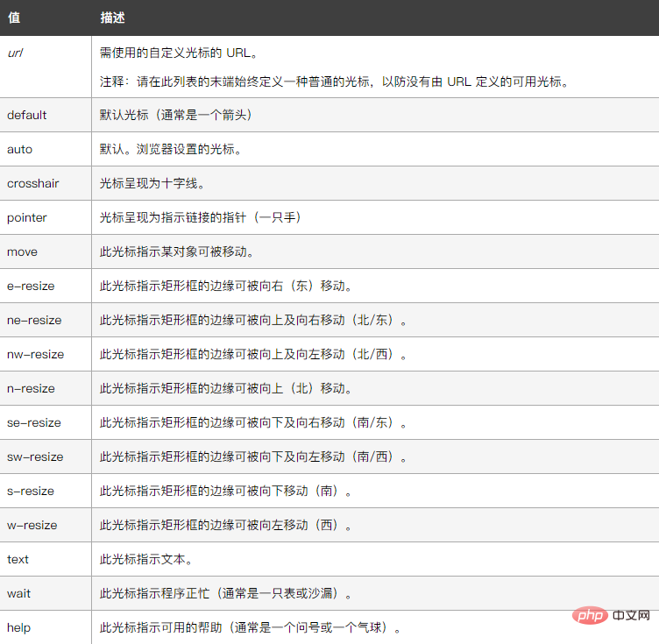Click the description '光标呈现为十字线。'
Viewport: 659px width, 644px height.
click(152, 184)
